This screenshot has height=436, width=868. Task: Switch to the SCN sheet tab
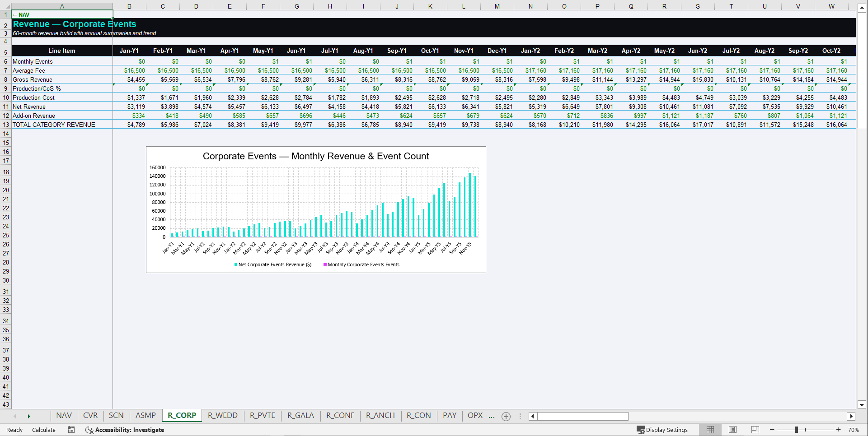[116, 416]
